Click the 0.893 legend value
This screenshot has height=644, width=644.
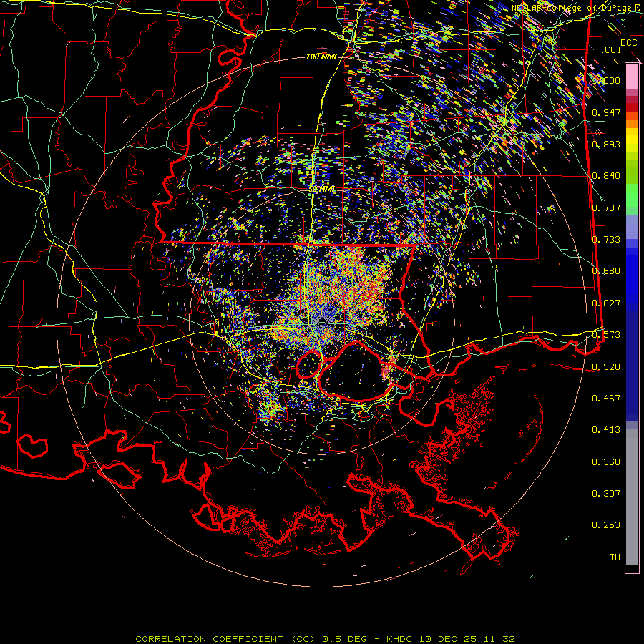click(x=606, y=144)
